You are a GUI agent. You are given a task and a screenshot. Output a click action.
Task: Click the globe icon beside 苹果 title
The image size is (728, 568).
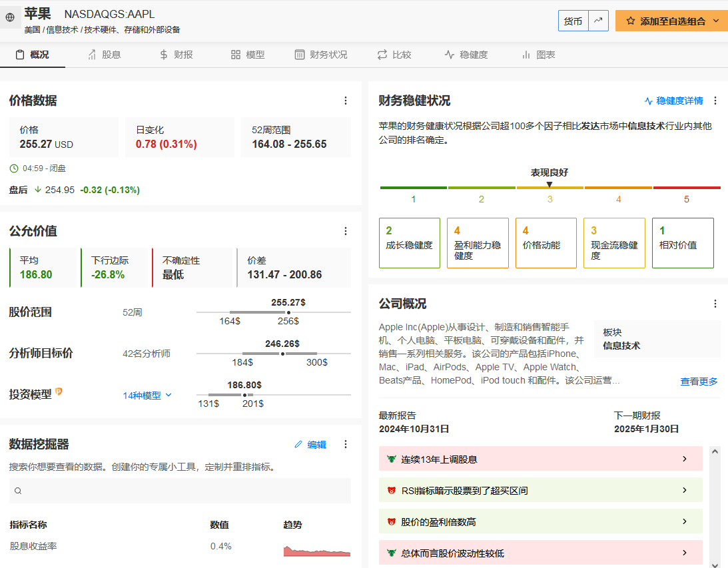[x=10, y=18]
